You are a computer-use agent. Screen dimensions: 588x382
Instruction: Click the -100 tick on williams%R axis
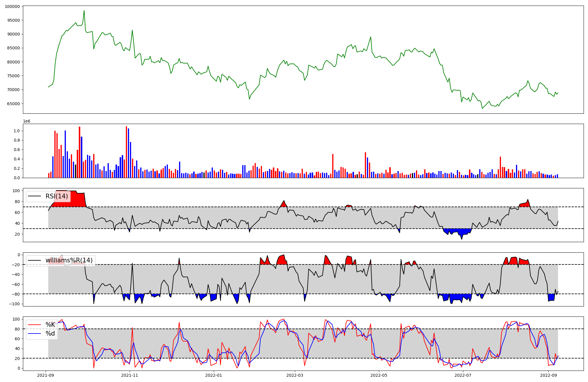tap(14, 304)
